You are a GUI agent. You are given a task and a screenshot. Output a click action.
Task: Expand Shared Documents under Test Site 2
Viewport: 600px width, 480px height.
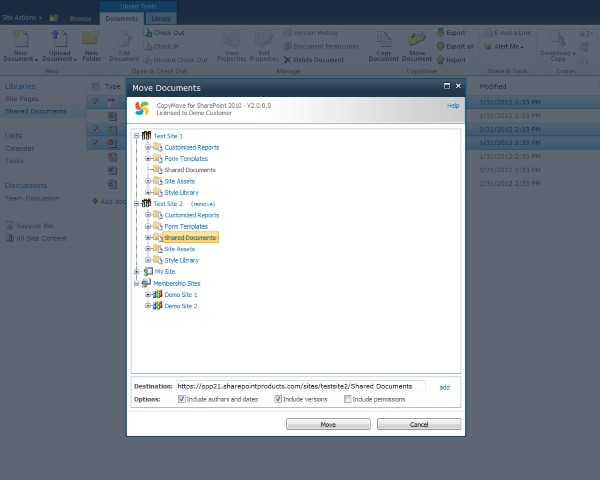coord(148,237)
